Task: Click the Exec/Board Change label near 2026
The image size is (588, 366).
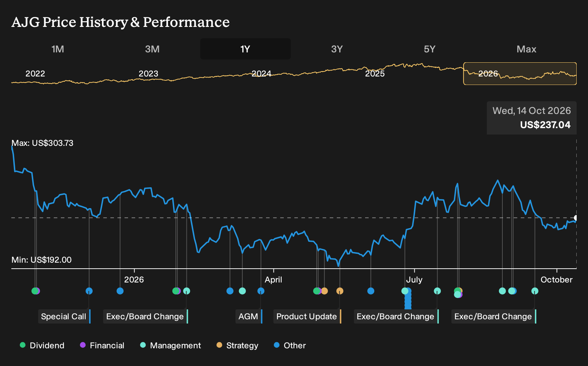Action: point(146,316)
